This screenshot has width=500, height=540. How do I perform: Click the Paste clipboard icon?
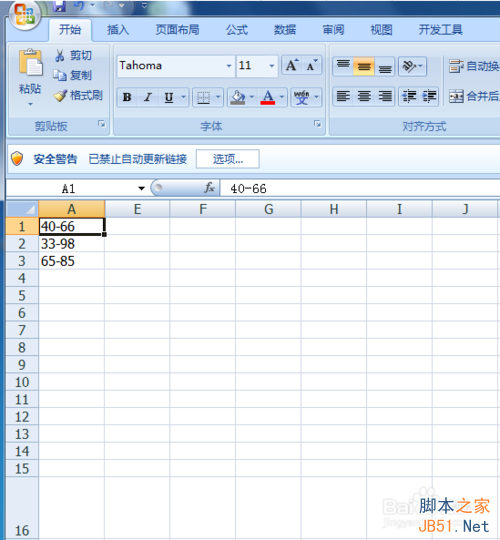[30, 63]
